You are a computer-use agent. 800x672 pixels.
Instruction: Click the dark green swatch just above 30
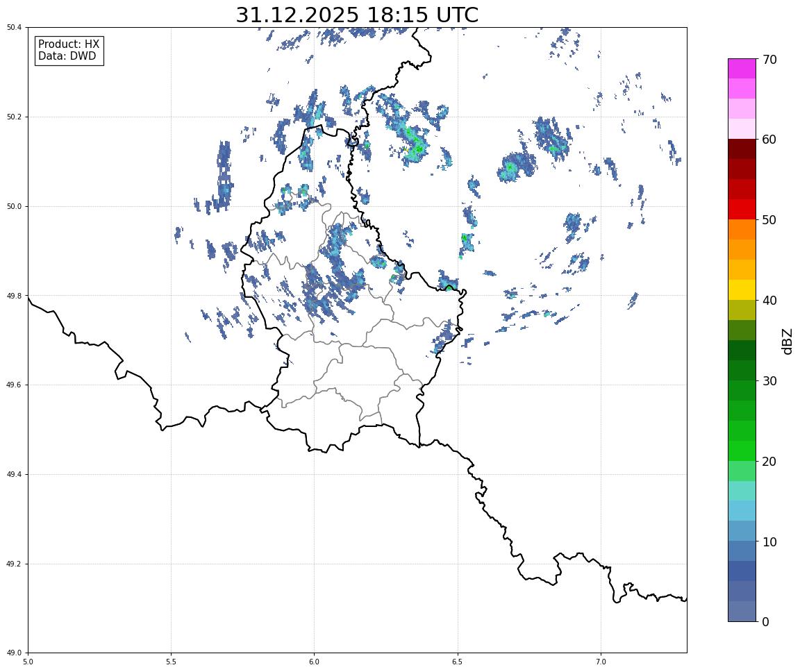click(742, 370)
